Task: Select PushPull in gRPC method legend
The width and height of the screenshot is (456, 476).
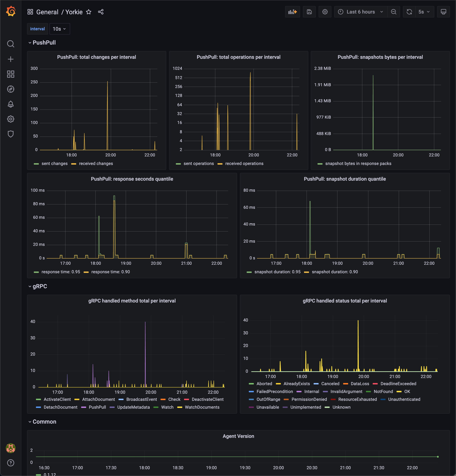Action: [x=97, y=407]
